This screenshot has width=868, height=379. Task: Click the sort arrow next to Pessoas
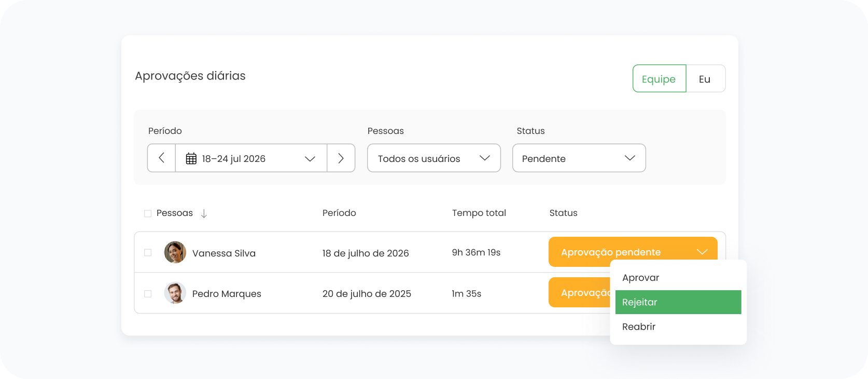pos(204,213)
